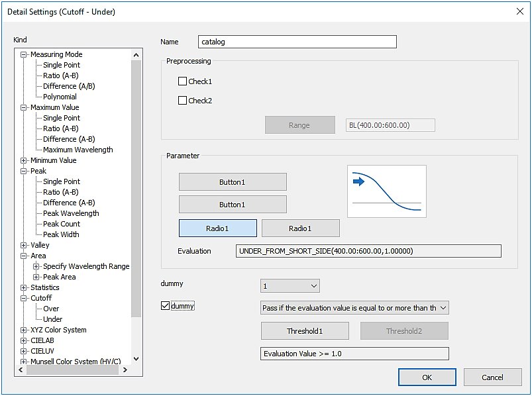Select the Valley tree label

[x=40, y=245]
